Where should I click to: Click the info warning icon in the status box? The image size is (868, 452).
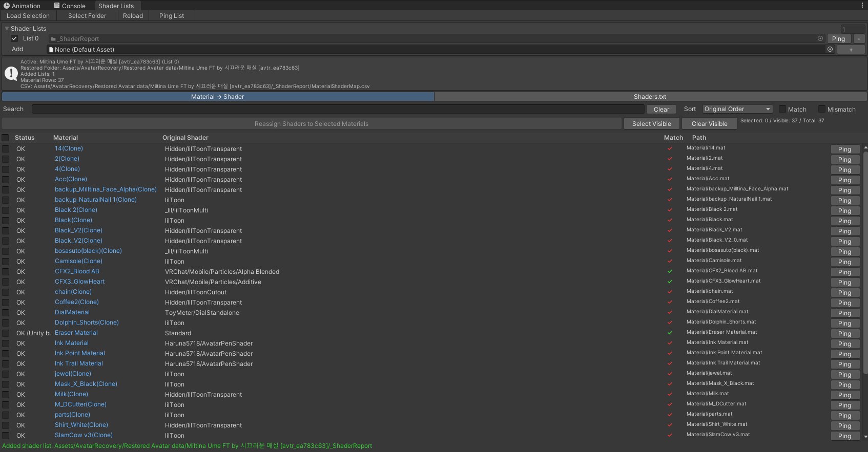pyautogui.click(x=11, y=73)
